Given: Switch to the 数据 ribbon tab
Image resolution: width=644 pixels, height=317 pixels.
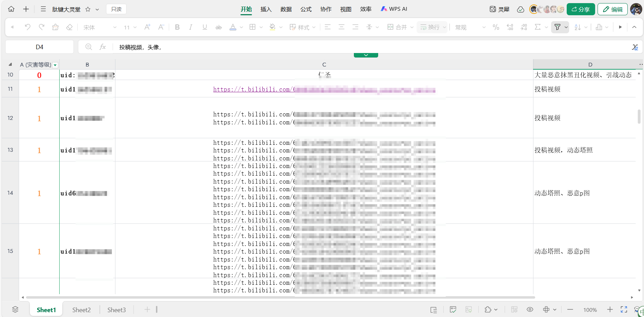Looking at the screenshot, I should click(286, 9).
